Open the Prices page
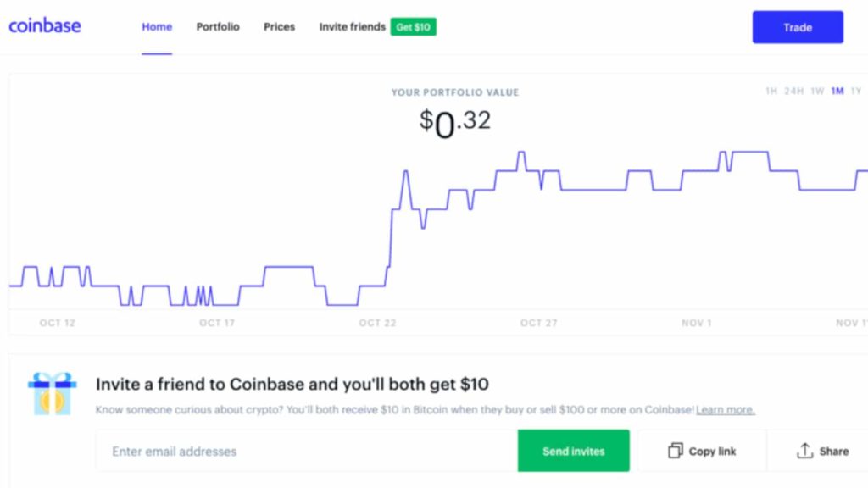Screen dimensions: 868x488 point(279,26)
